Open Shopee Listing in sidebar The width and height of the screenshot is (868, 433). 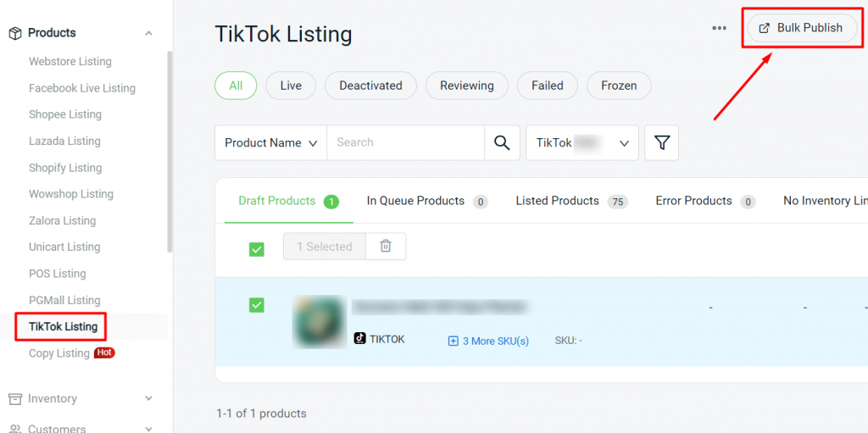tap(65, 114)
